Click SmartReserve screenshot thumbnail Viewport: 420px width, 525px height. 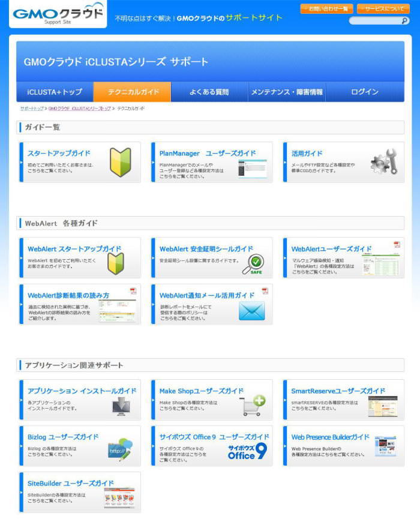383,406
